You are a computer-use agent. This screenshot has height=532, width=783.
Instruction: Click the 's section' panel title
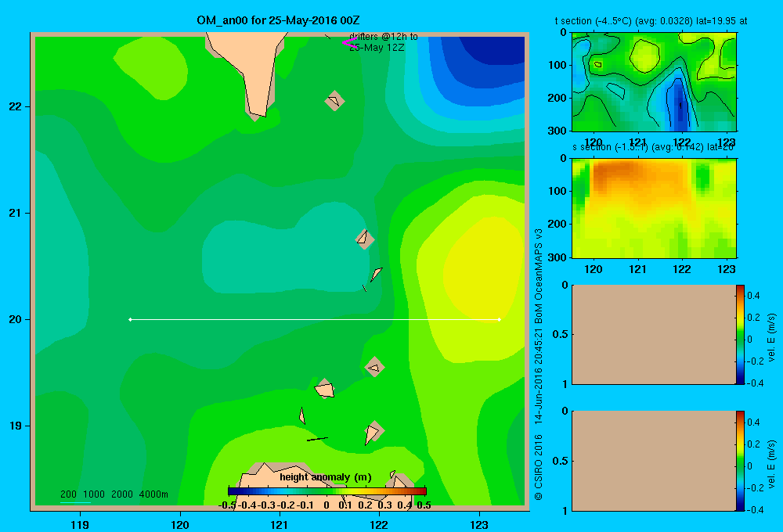654,147
